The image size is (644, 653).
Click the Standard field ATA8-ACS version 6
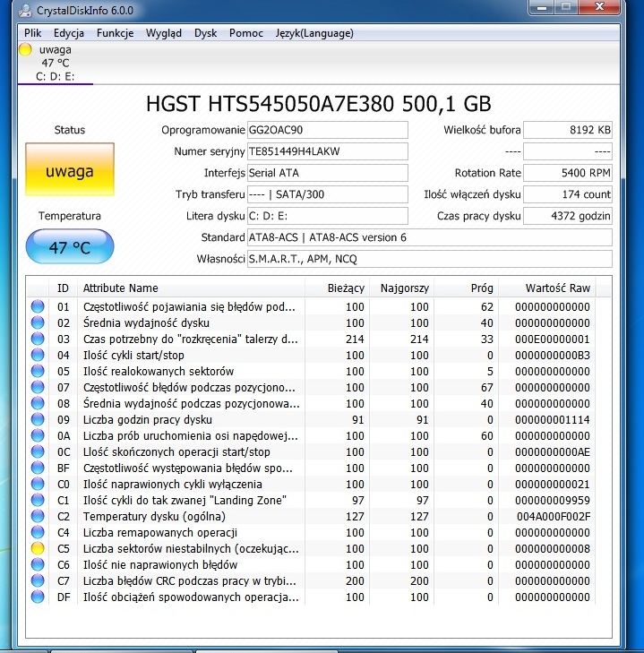click(x=429, y=237)
